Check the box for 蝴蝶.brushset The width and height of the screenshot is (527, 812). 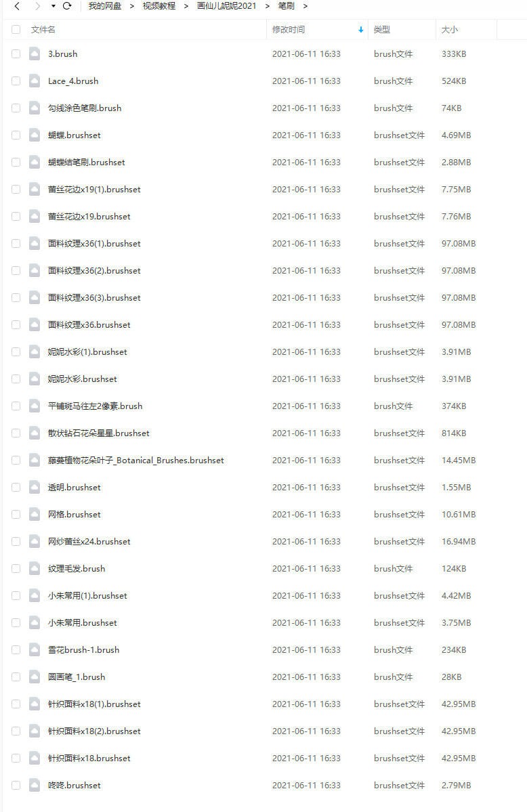coord(16,135)
